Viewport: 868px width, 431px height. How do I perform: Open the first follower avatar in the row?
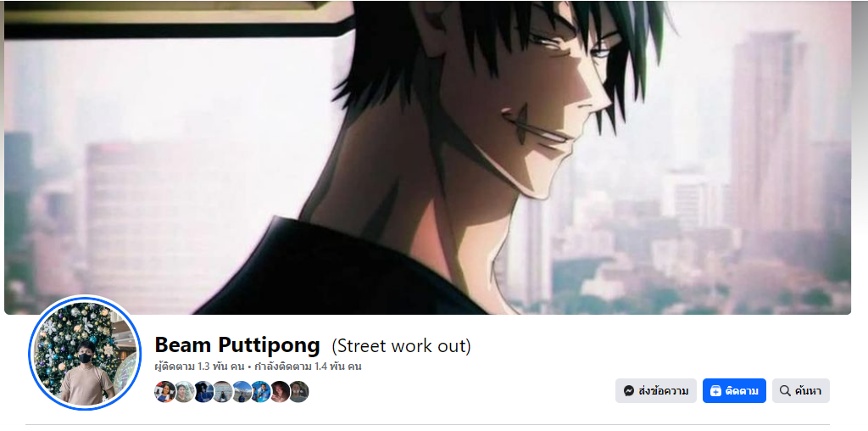[x=165, y=392]
